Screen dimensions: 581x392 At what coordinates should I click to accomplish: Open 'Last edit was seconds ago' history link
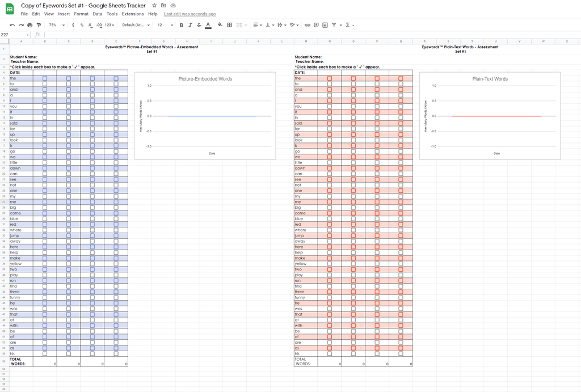click(x=190, y=14)
